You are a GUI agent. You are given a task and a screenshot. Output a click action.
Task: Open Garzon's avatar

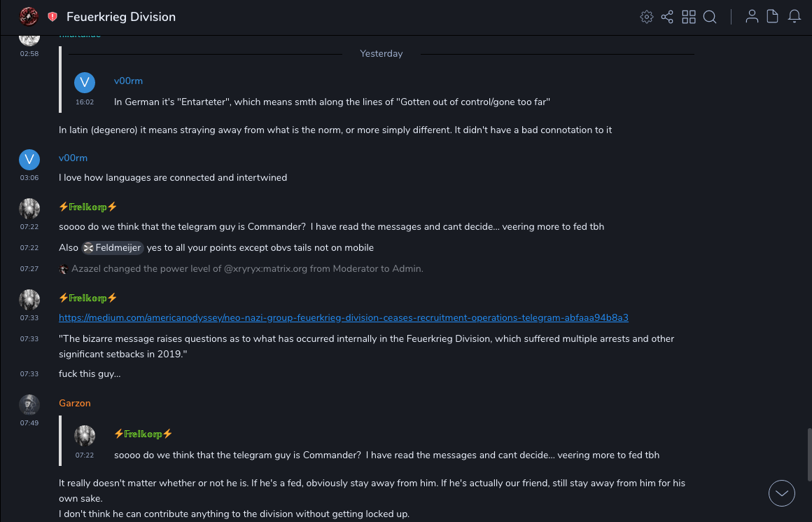pyautogui.click(x=29, y=405)
